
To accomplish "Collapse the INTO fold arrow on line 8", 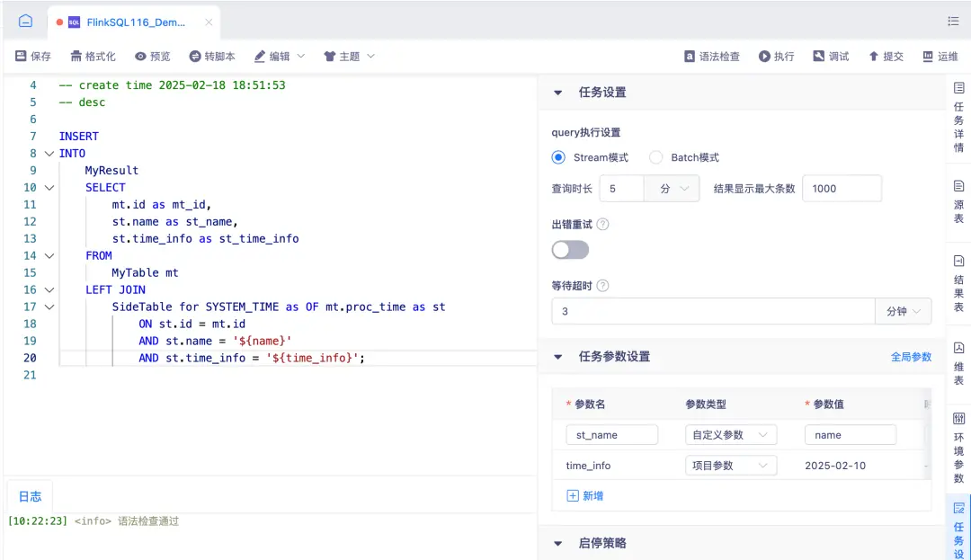I will tap(49, 154).
